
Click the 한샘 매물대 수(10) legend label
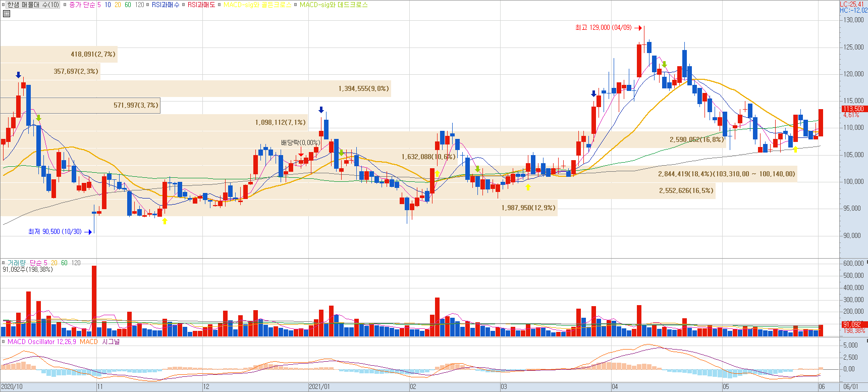pos(33,5)
